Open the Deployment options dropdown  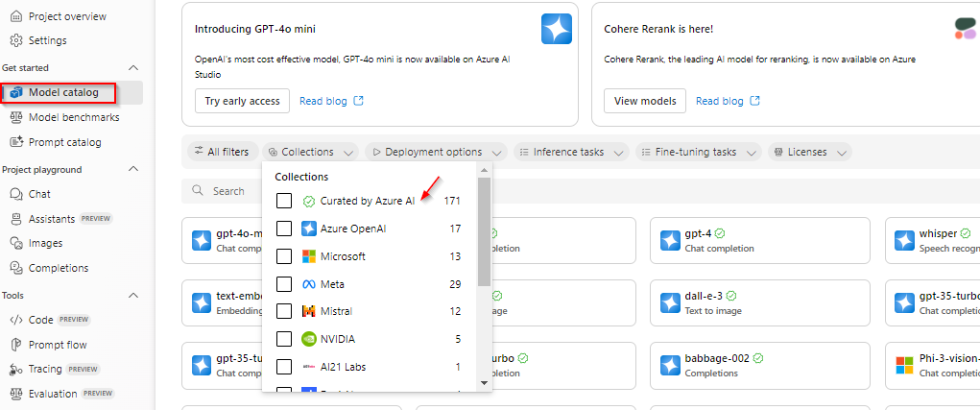tap(436, 152)
